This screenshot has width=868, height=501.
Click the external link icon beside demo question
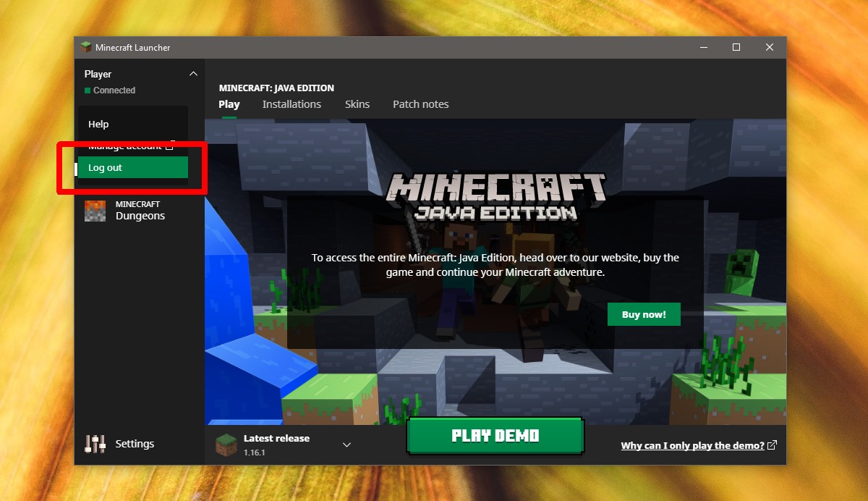(773, 445)
